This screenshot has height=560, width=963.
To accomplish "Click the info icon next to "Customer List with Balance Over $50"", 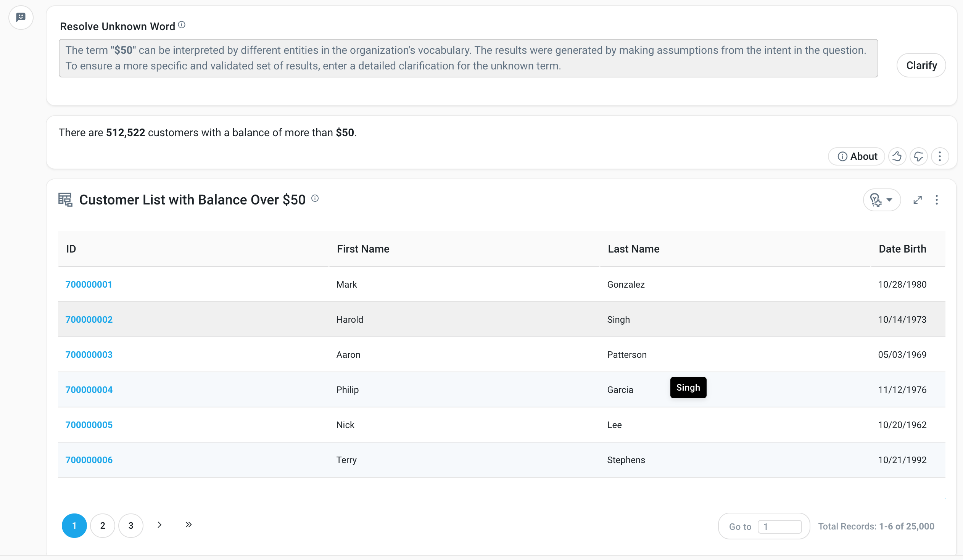I will 315,198.
